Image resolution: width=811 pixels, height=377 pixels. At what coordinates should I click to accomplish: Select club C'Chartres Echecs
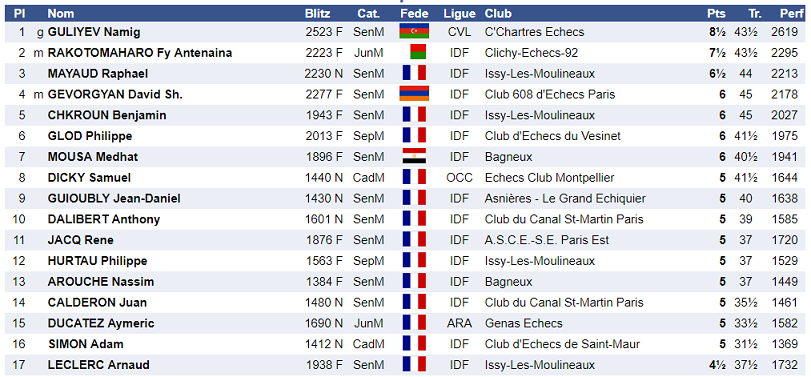534,32
